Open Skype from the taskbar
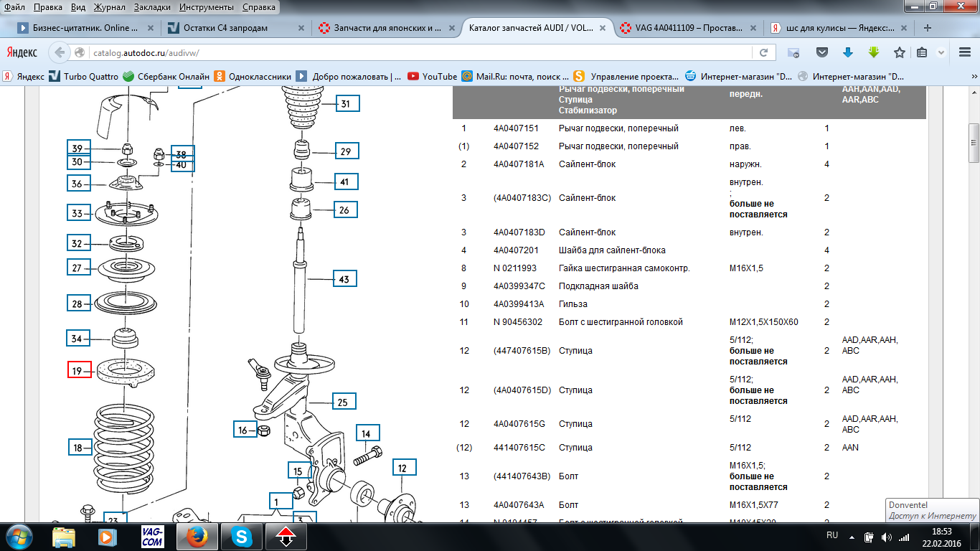 (x=241, y=536)
